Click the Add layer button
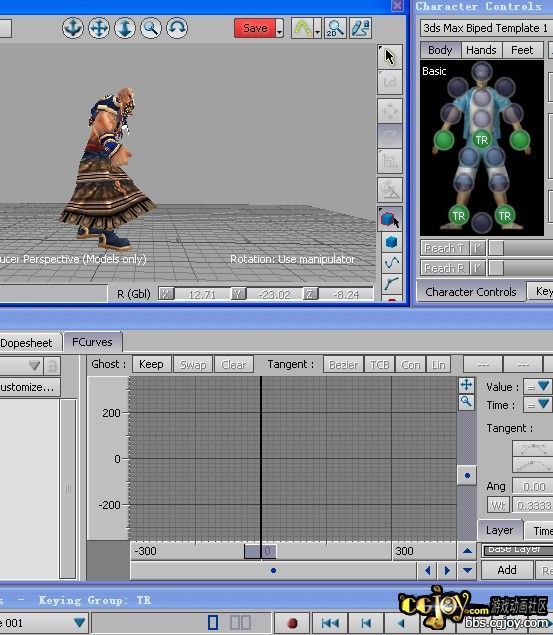Image resolution: width=553 pixels, height=635 pixels. 507,570
